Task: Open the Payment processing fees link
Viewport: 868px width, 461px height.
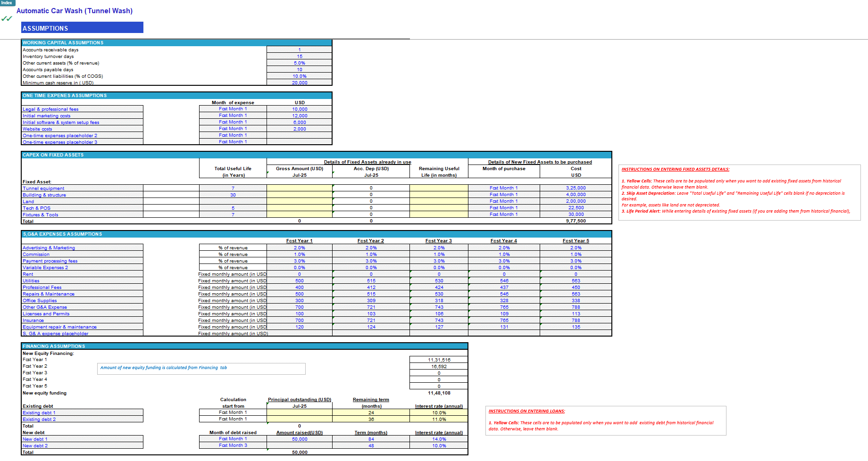Action: (50, 261)
